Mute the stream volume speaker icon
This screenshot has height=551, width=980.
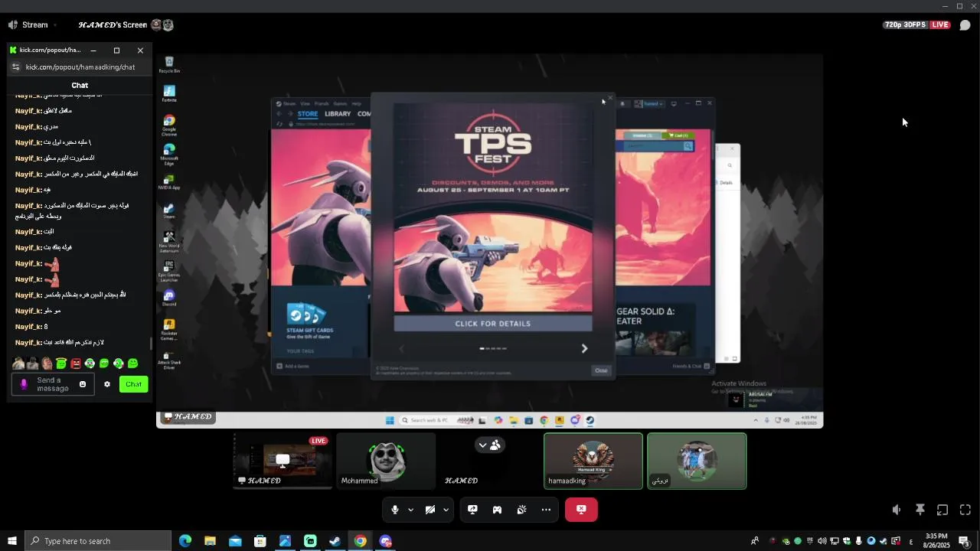897,510
